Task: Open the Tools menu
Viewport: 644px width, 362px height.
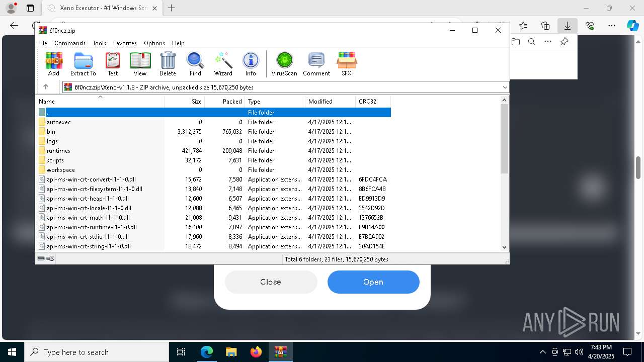Action: [x=99, y=43]
